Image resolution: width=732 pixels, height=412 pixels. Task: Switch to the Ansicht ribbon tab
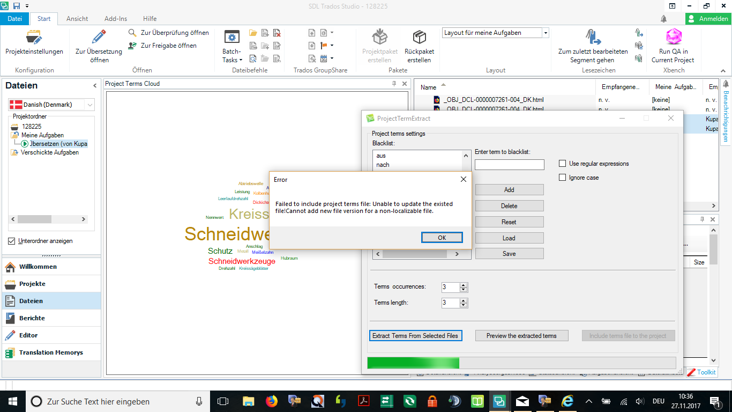pyautogui.click(x=77, y=18)
